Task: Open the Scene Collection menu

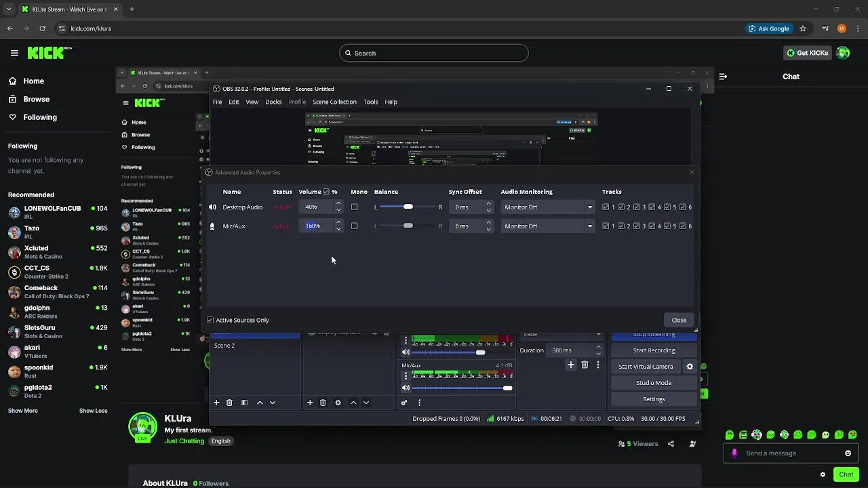Action: (334, 102)
